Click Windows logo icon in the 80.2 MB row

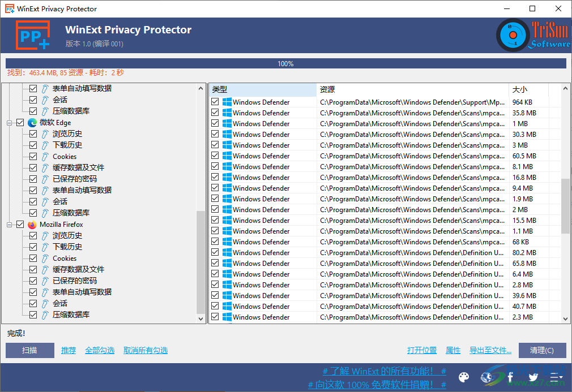click(x=227, y=252)
